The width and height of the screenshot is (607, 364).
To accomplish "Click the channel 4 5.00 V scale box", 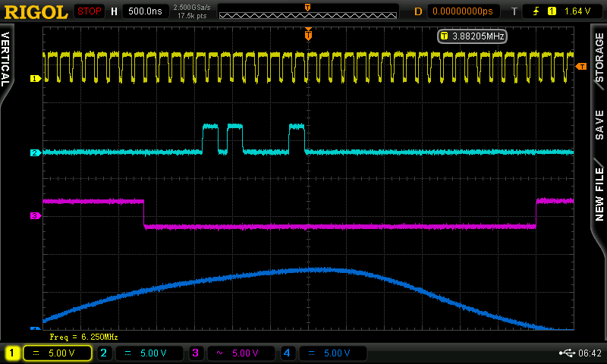I will click(333, 353).
